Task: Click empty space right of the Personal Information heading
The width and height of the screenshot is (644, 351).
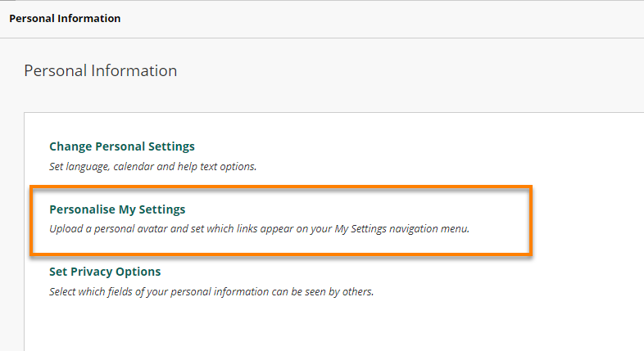Action: (410, 70)
